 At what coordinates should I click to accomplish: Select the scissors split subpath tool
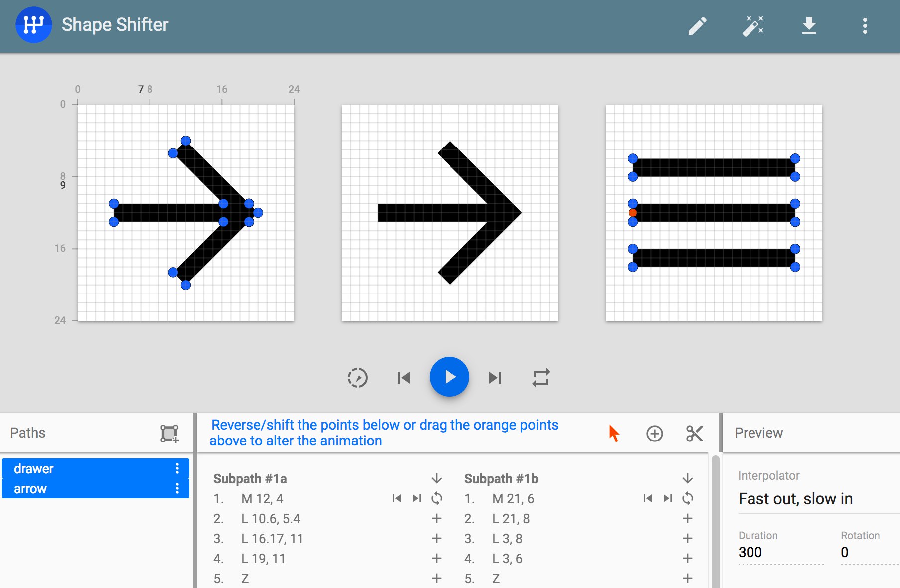(694, 434)
